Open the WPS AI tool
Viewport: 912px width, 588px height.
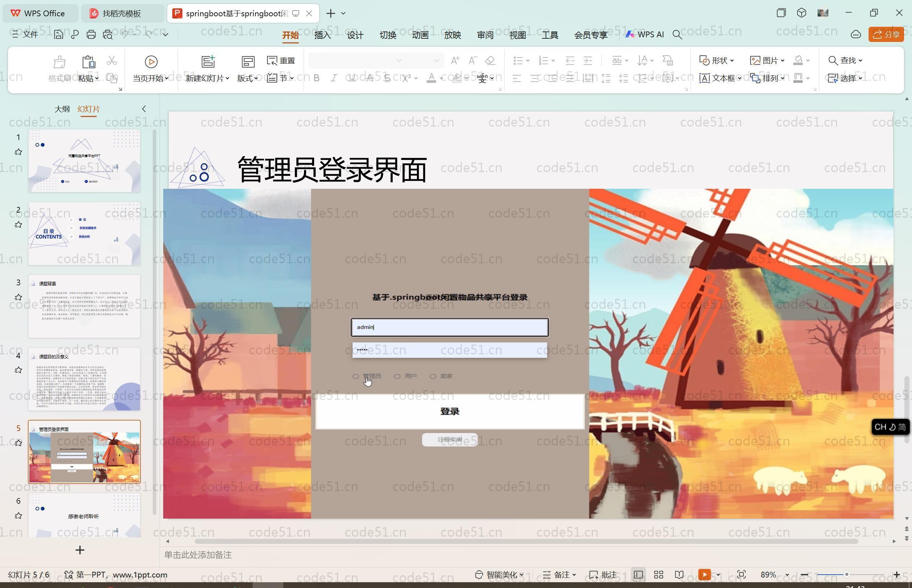645,34
